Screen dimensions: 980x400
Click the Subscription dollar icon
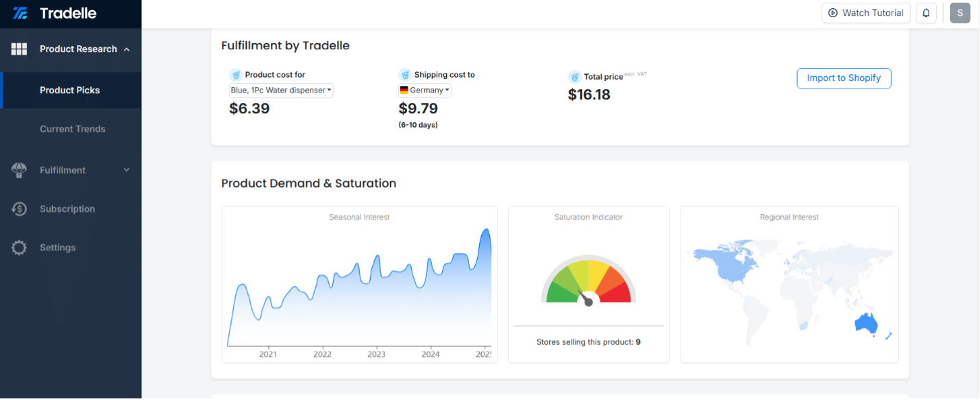click(19, 209)
